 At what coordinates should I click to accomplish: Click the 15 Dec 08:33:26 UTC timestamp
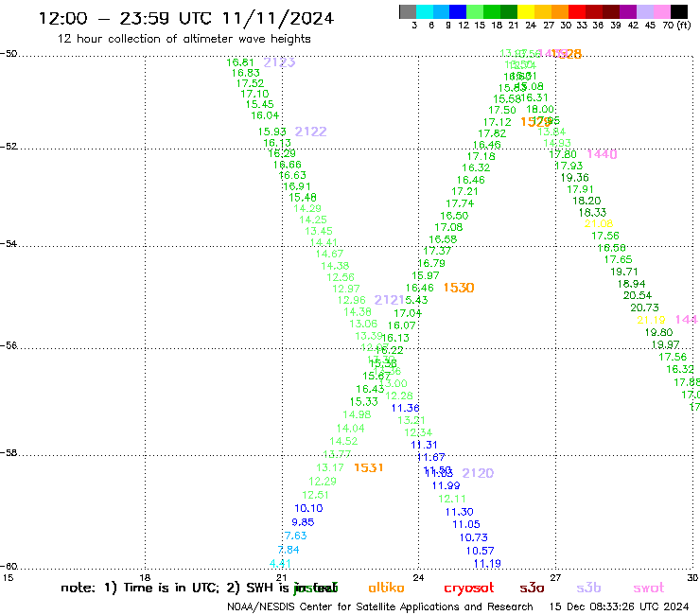pos(619,606)
